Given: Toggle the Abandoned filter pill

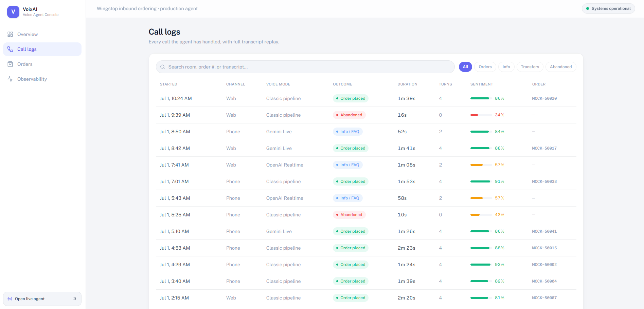Looking at the screenshot, I should click(x=561, y=67).
